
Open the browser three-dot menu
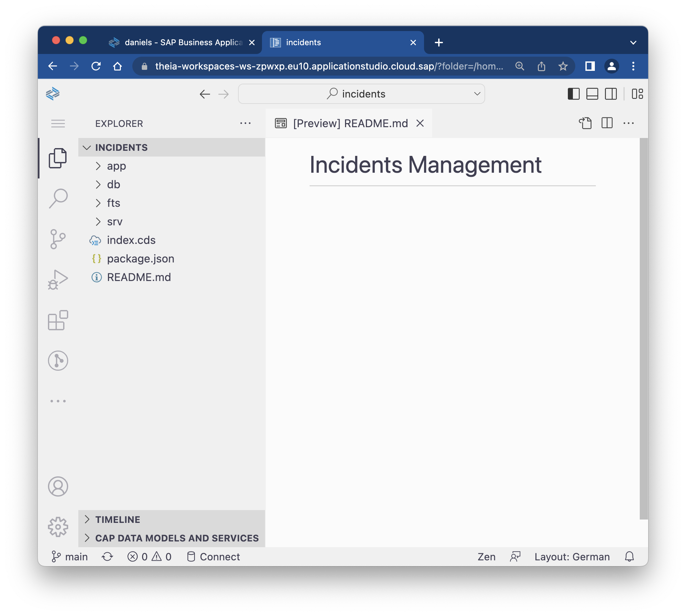pyautogui.click(x=633, y=66)
